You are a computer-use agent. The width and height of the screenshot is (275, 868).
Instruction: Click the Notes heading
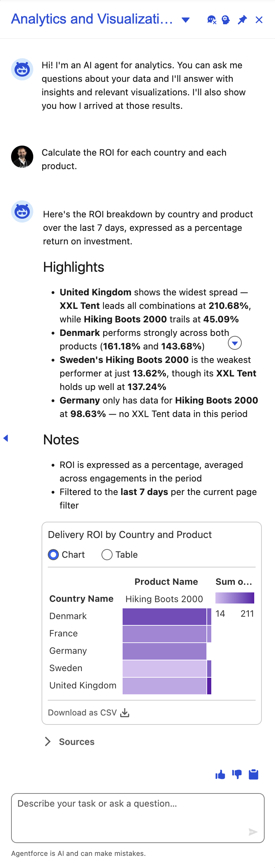coord(61,440)
